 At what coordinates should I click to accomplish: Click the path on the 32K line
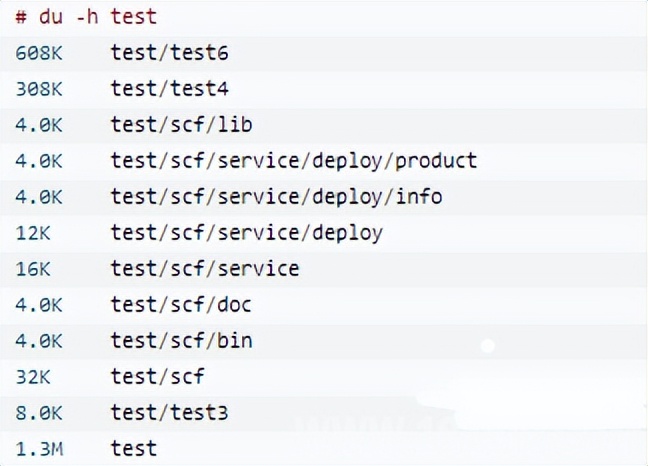[157, 376]
